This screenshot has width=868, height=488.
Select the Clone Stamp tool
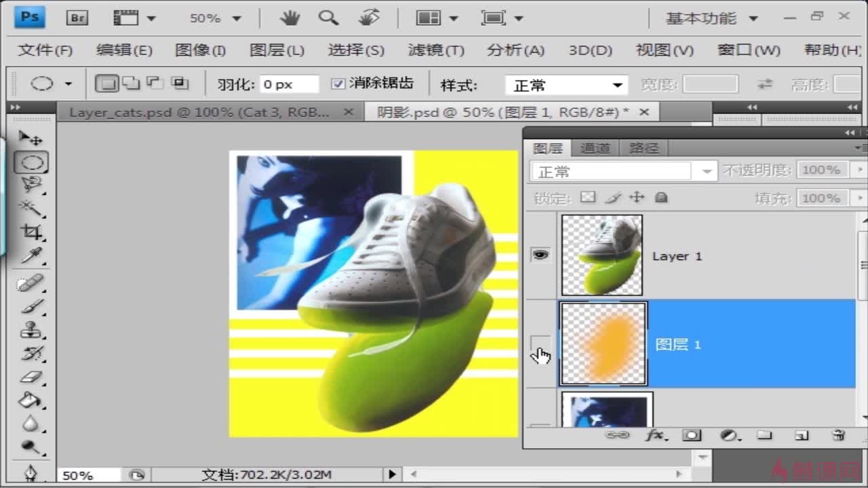click(x=31, y=330)
